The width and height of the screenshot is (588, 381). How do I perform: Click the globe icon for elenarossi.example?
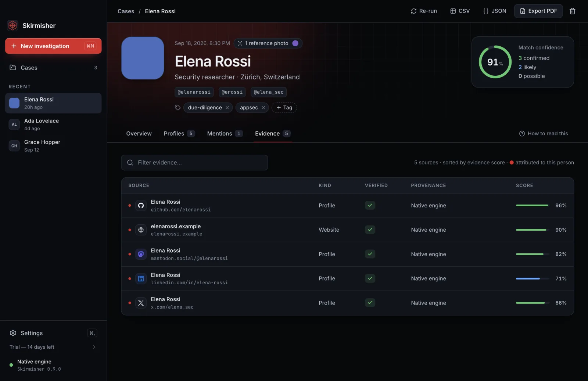[141, 230]
